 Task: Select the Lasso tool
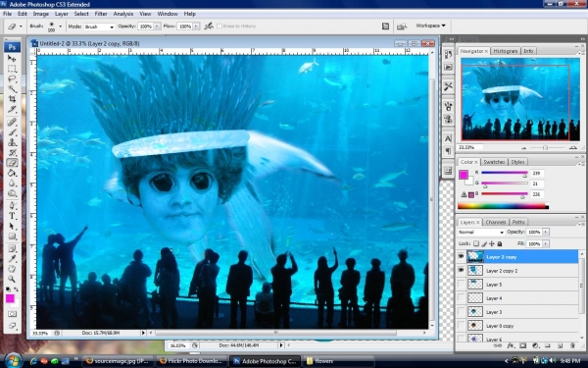tap(12, 79)
